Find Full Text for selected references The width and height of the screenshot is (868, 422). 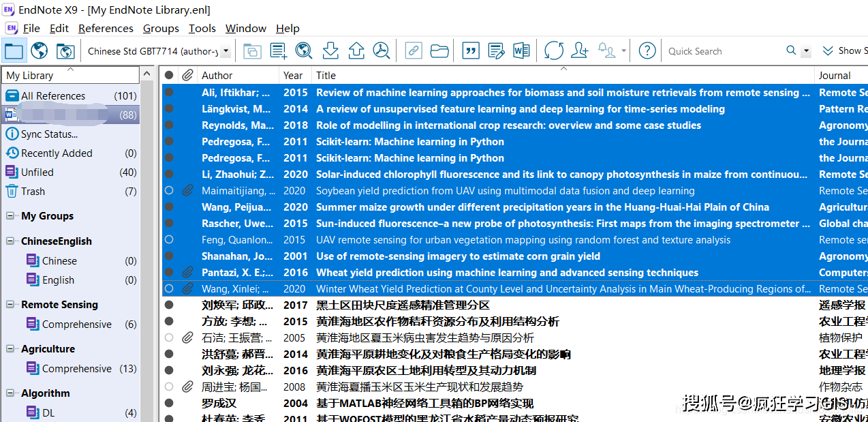(384, 50)
